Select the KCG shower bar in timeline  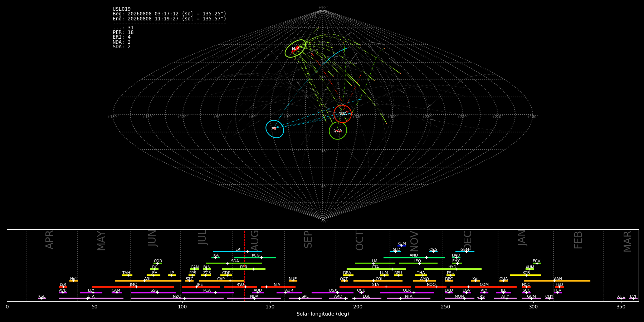[x=255, y=258]
